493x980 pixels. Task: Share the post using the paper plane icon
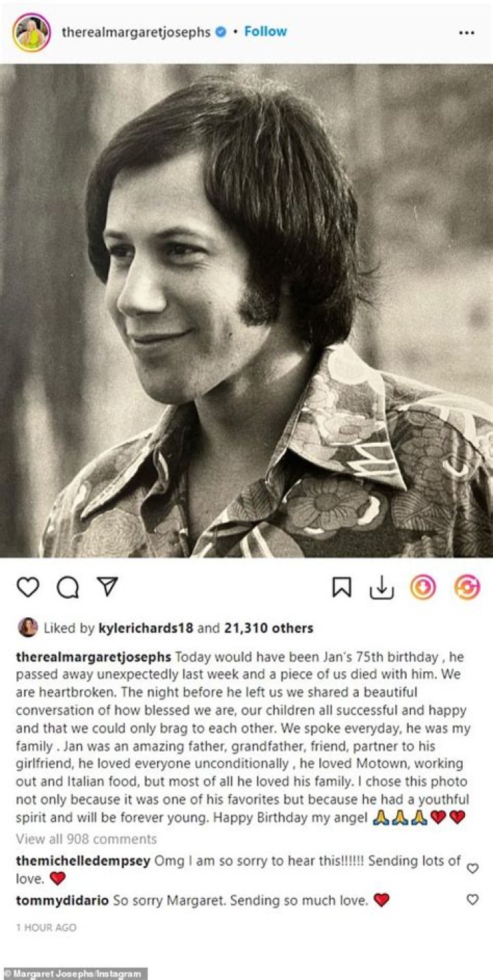[107, 587]
